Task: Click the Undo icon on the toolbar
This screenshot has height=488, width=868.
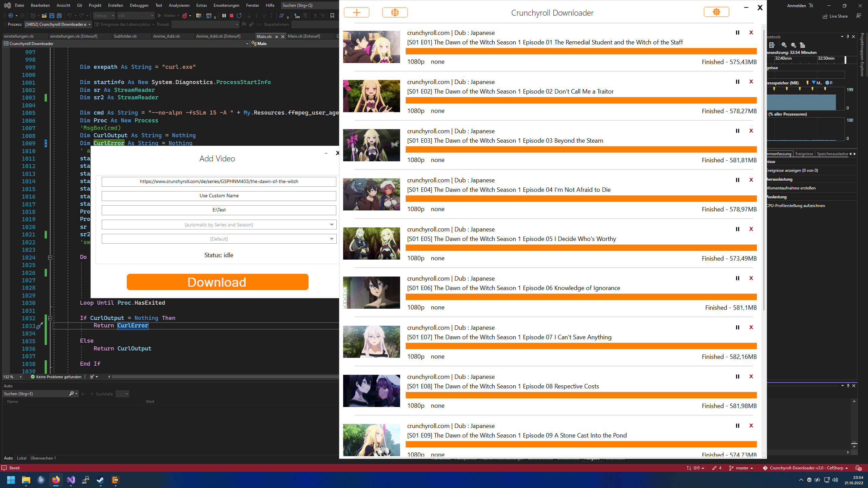Action: 69,16
